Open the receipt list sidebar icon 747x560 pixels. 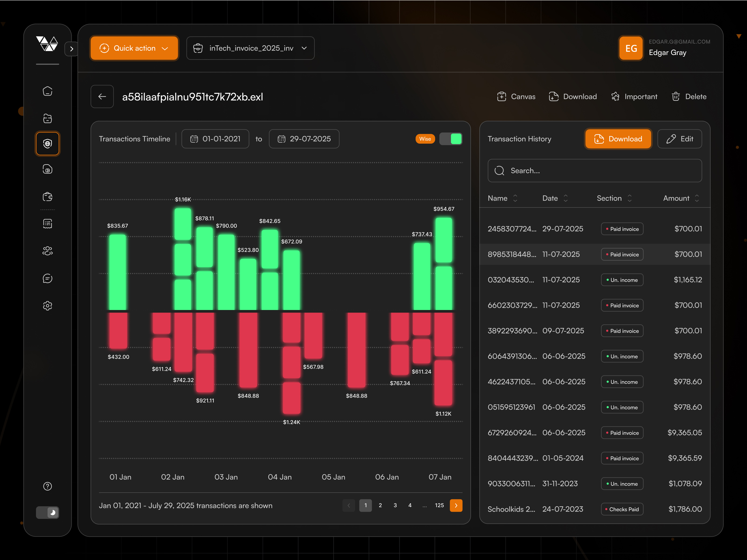click(48, 224)
